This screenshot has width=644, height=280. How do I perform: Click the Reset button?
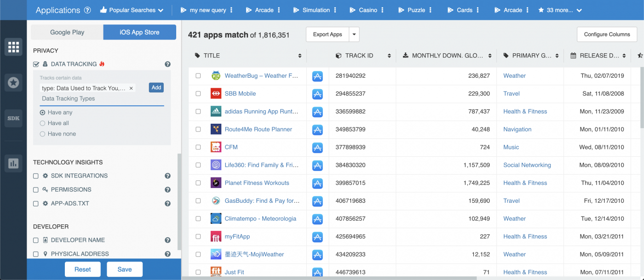(83, 269)
